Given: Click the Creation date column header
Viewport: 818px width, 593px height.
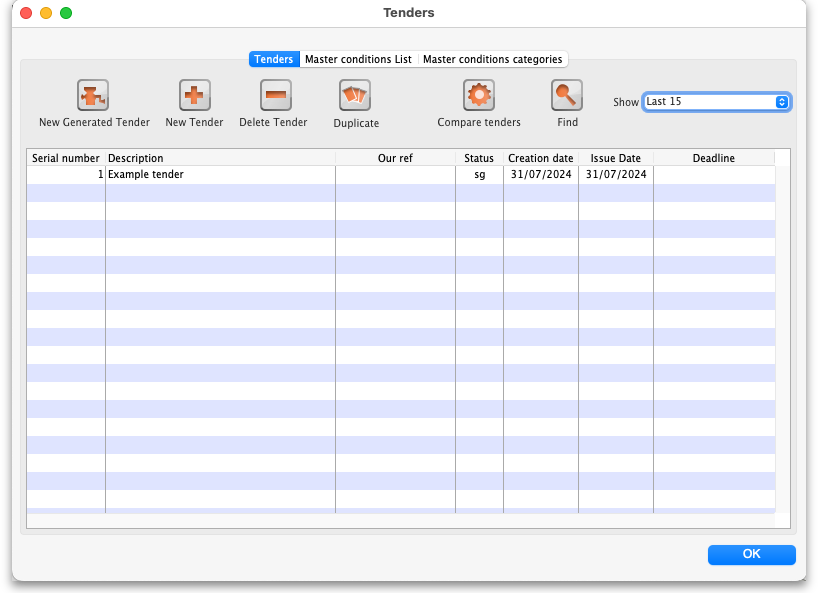Looking at the screenshot, I should coord(540,158).
